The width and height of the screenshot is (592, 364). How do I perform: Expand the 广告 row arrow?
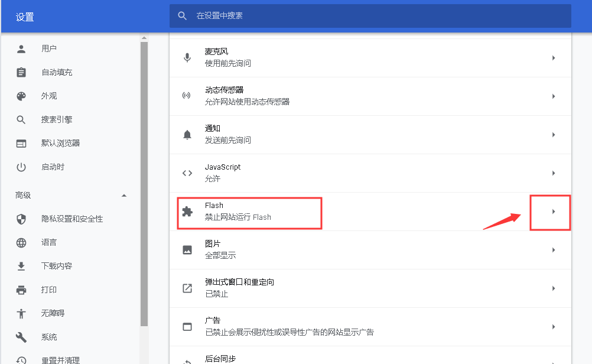click(554, 327)
